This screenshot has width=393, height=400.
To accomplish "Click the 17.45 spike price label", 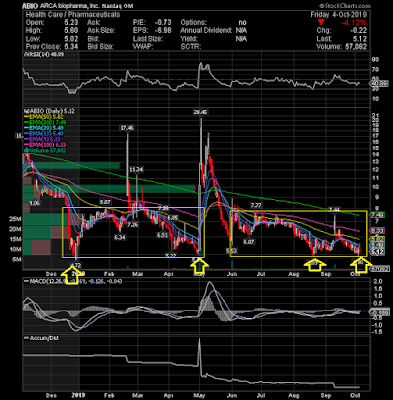I will click(x=127, y=128).
